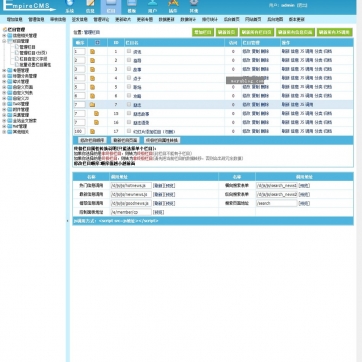The width and height of the screenshot is (362, 362).
Task: Click the file icon in row ID 2
Action: (92, 60)
